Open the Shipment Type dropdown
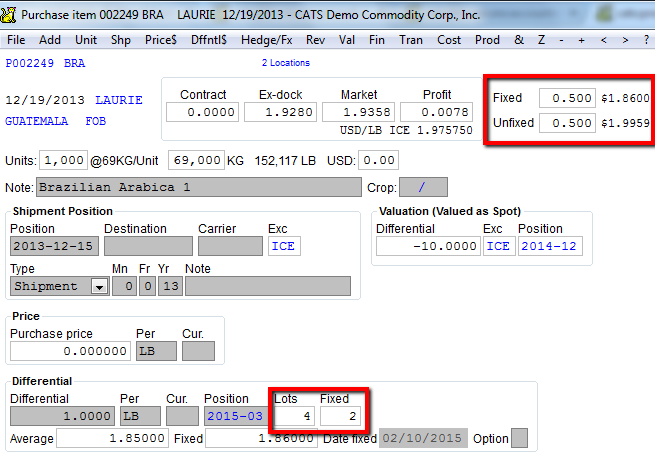 (x=99, y=287)
